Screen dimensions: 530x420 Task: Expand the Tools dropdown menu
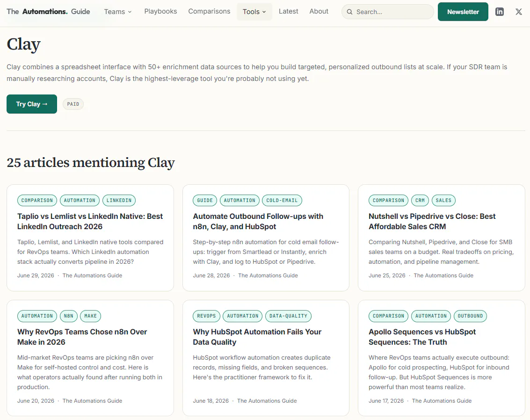[254, 12]
